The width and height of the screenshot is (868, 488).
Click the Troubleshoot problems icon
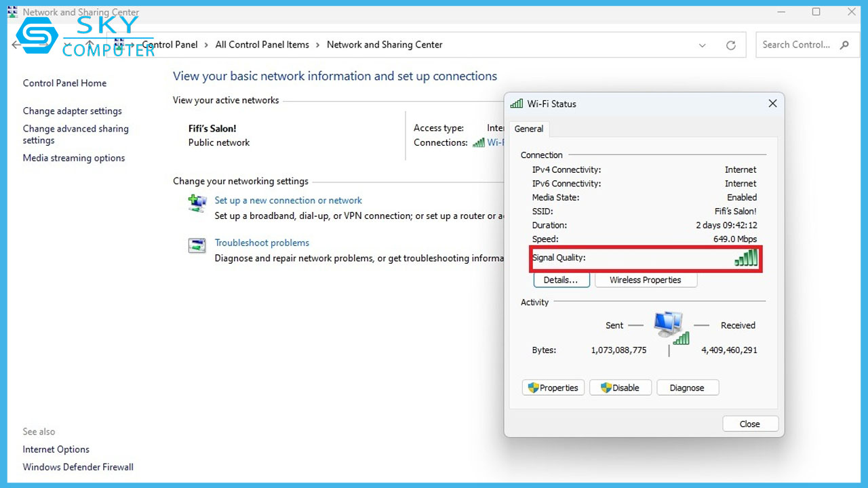click(197, 245)
